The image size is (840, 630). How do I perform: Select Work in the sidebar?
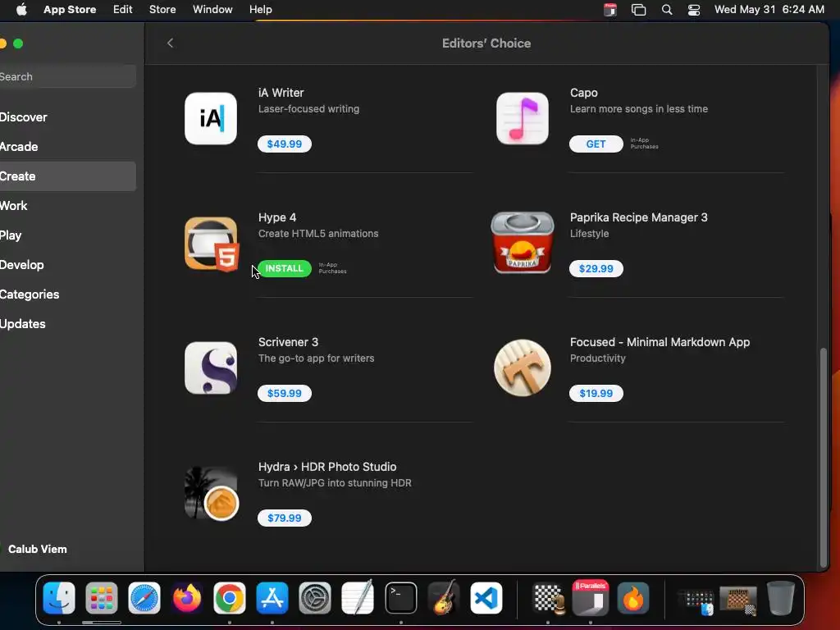tap(67, 206)
